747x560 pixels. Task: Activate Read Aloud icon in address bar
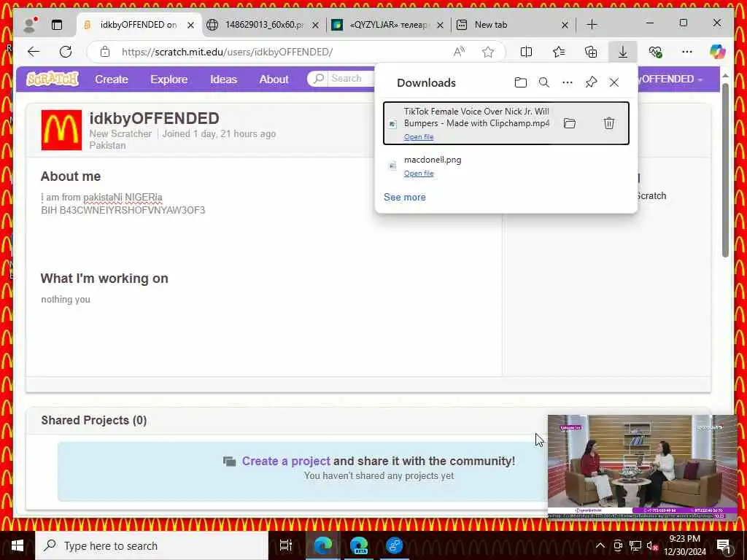[460, 52]
